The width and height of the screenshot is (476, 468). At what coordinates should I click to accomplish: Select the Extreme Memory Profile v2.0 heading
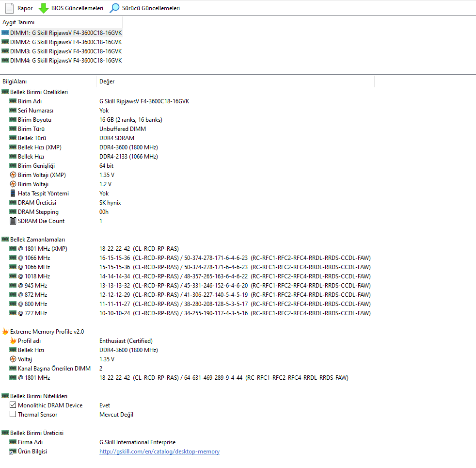point(47,332)
